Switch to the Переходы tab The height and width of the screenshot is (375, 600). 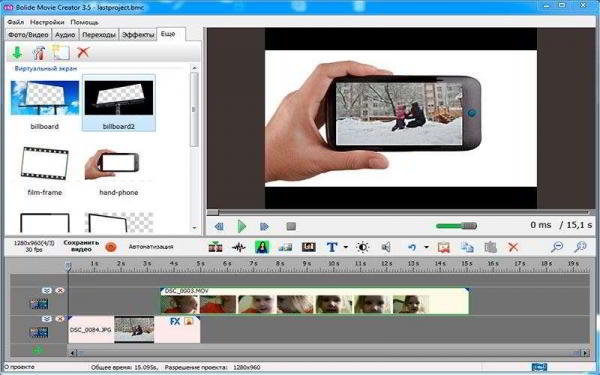[x=99, y=34]
